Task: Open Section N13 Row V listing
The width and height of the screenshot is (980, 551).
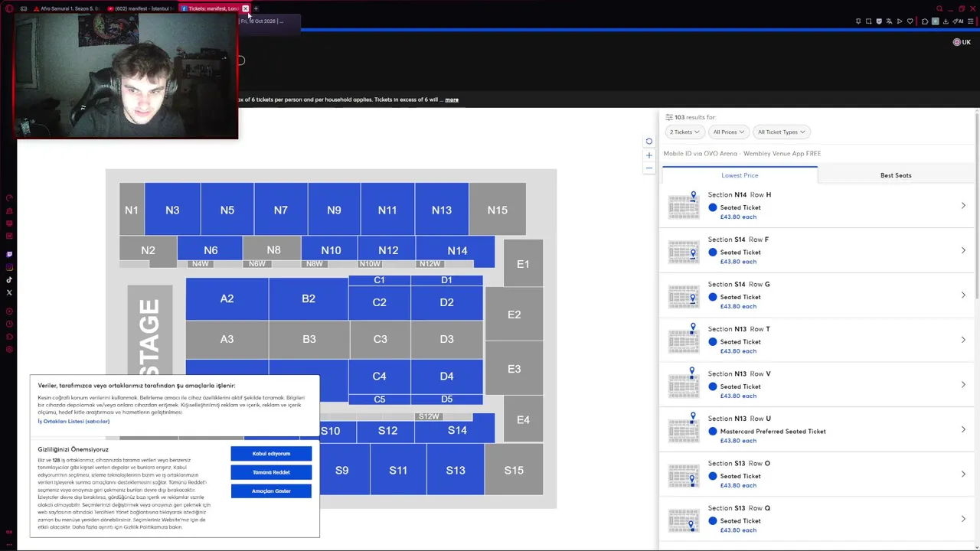Action: point(818,385)
